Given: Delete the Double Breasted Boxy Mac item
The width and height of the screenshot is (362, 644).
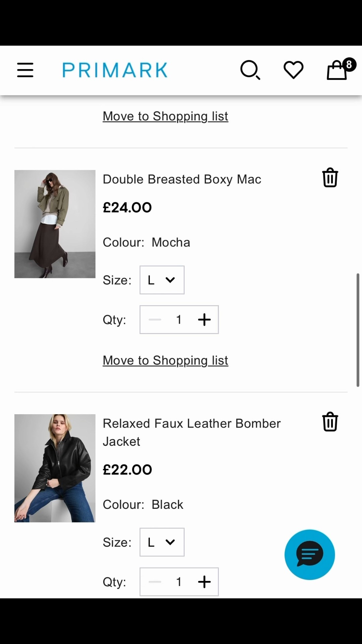Looking at the screenshot, I should click(x=329, y=178).
